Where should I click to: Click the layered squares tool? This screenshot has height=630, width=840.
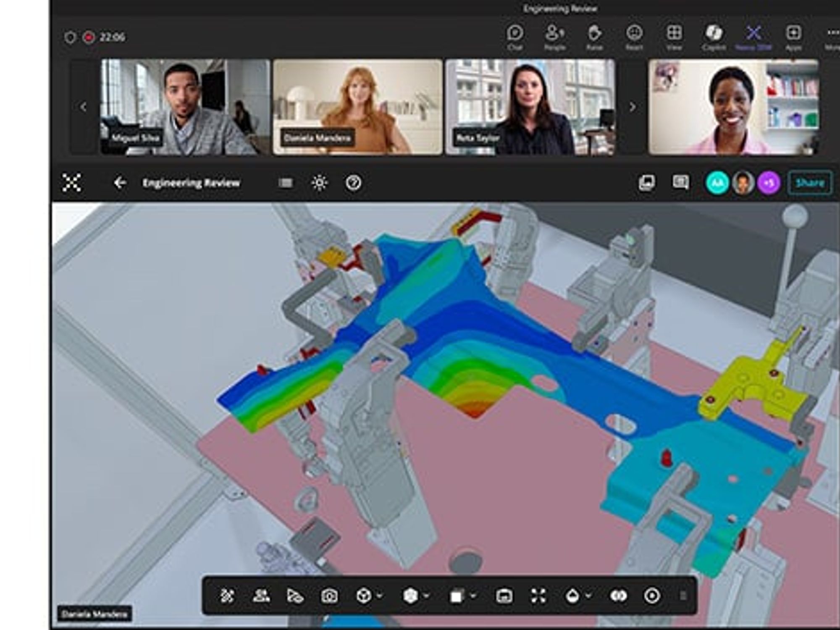(x=457, y=596)
